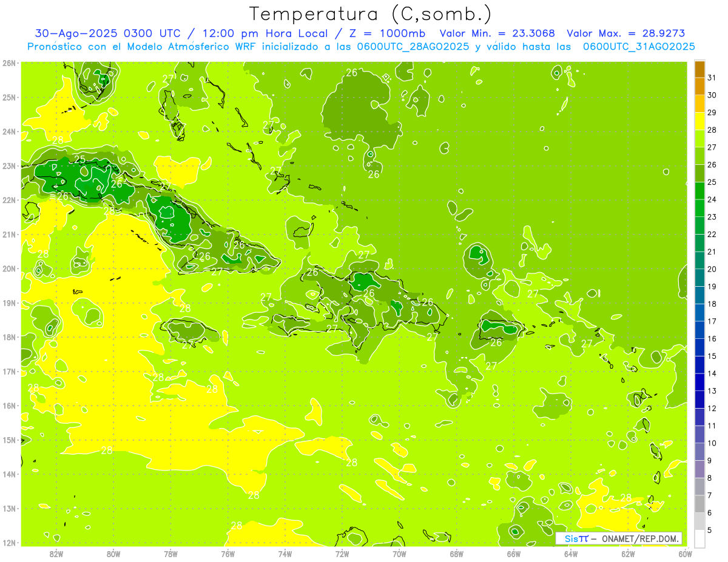Click the '15N' latitude axis label

pyautogui.click(x=9, y=440)
